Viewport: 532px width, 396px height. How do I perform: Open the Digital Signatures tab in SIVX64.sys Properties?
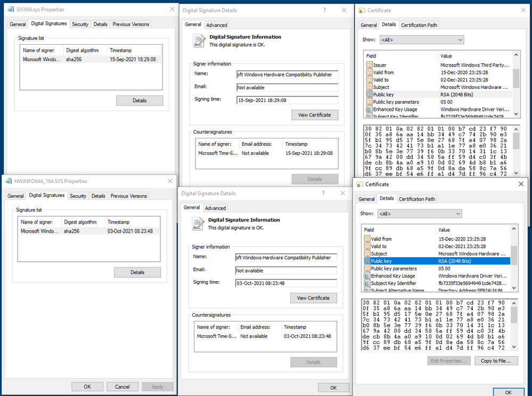pos(49,23)
